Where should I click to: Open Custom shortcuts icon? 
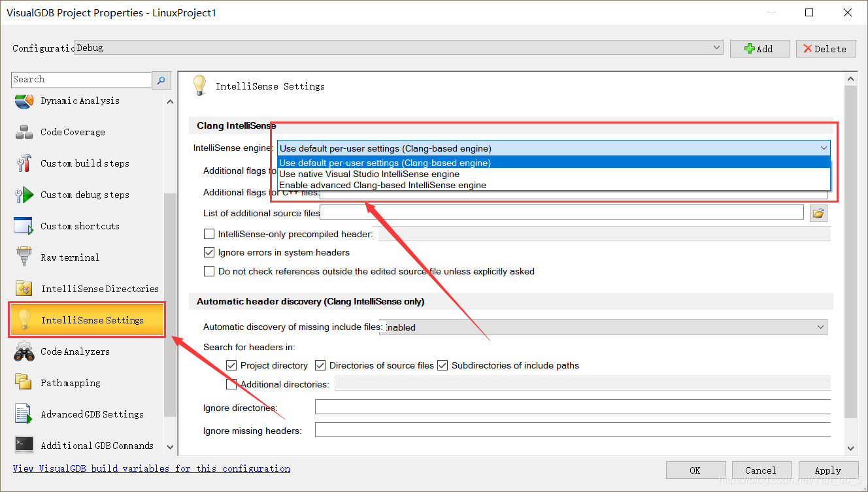coord(24,226)
